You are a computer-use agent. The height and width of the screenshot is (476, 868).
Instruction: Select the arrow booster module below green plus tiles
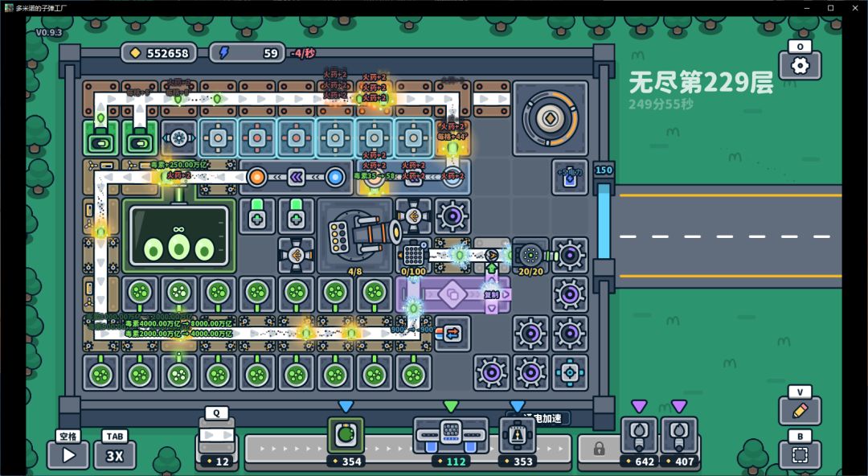pos(296,256)
